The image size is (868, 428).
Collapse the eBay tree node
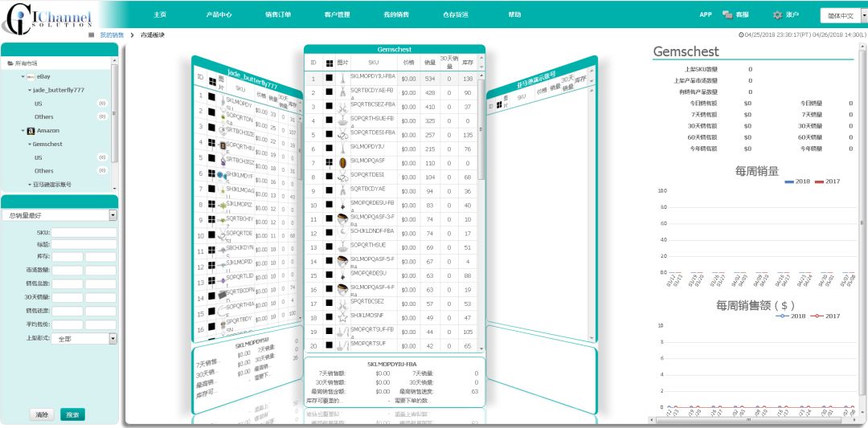tap(23, 76)
